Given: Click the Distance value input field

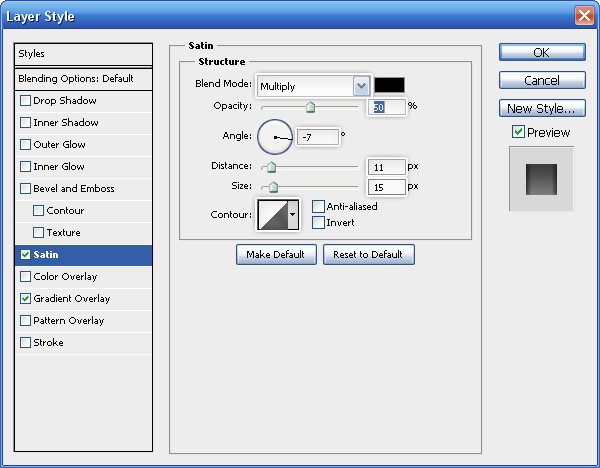Looking at the screenshot, I should point(386,167).
